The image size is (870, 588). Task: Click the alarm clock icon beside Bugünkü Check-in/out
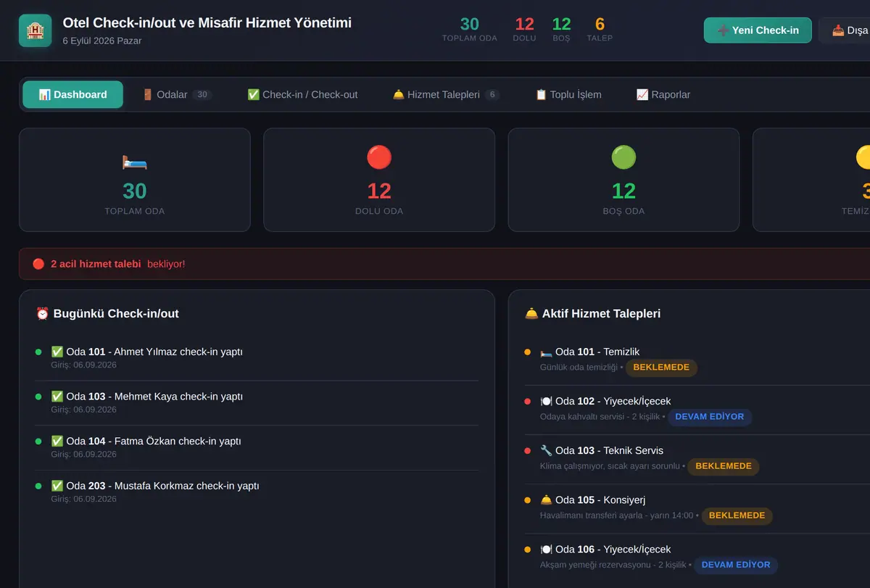[43, 314]
